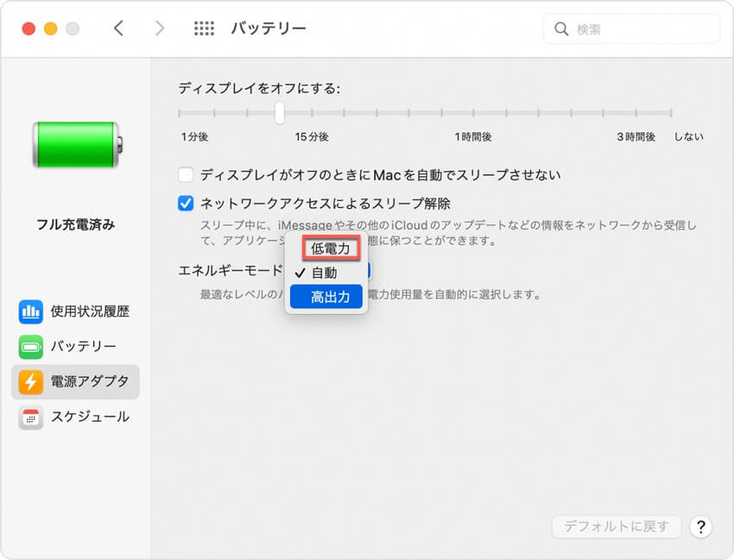
Task: Click the large green battery image
Action: [76, 143]
